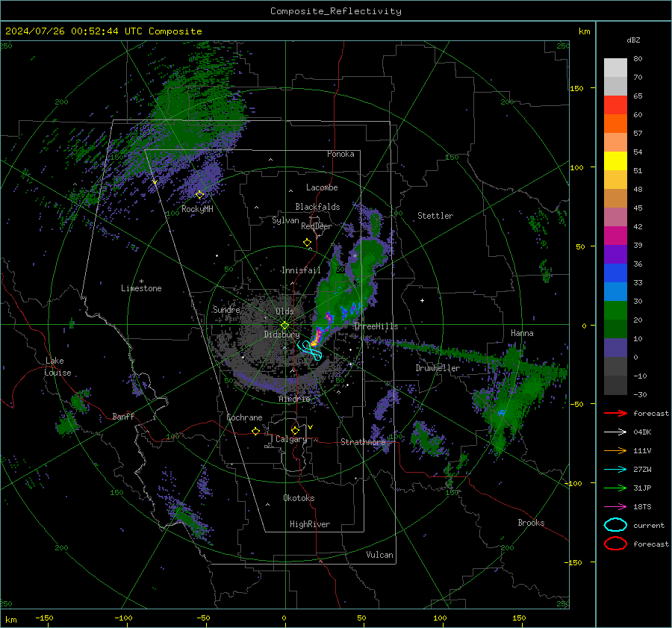Screen dimensions: 672x628
Task: Click the Limestone label
Action: click(x=141, y=288)
